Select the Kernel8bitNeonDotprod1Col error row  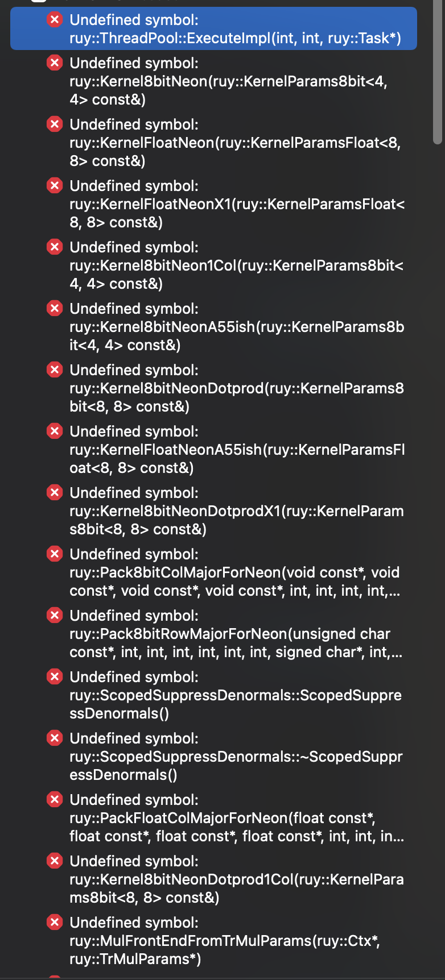pyautogui.click(x=228, y=879)
